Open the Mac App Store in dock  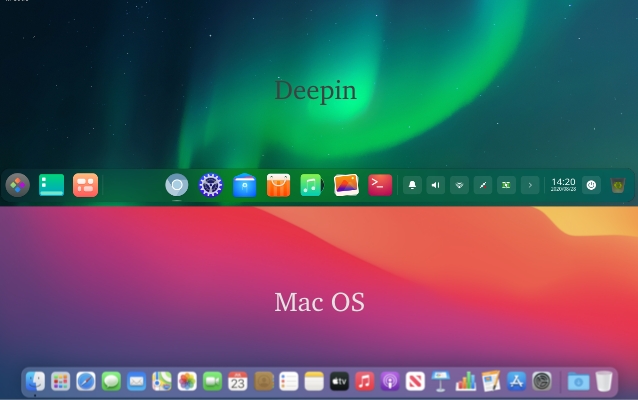[x=516, y=382]
